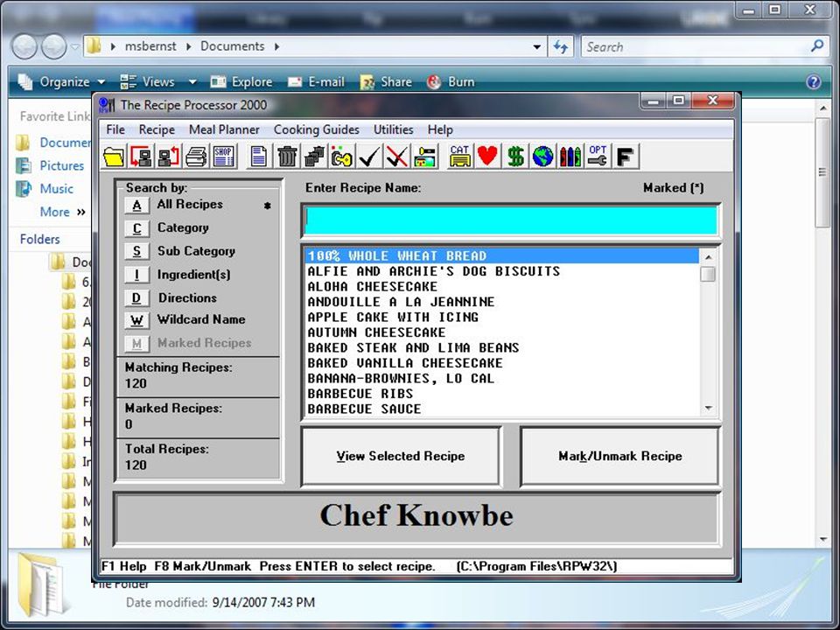Click the Explorer refresh arrows button

[x=561, y=46]
